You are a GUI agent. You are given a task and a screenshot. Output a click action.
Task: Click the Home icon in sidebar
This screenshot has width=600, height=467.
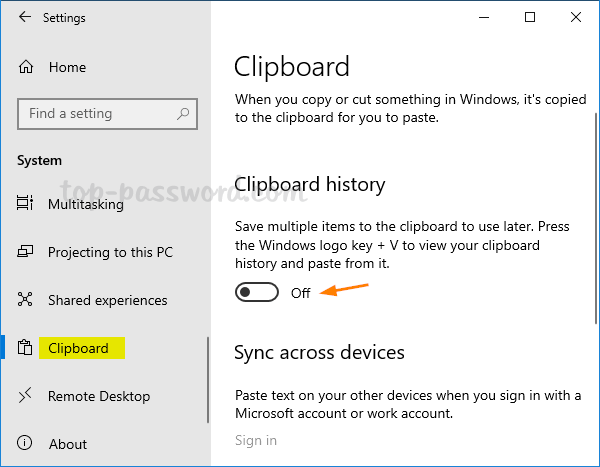click(26, 67)
